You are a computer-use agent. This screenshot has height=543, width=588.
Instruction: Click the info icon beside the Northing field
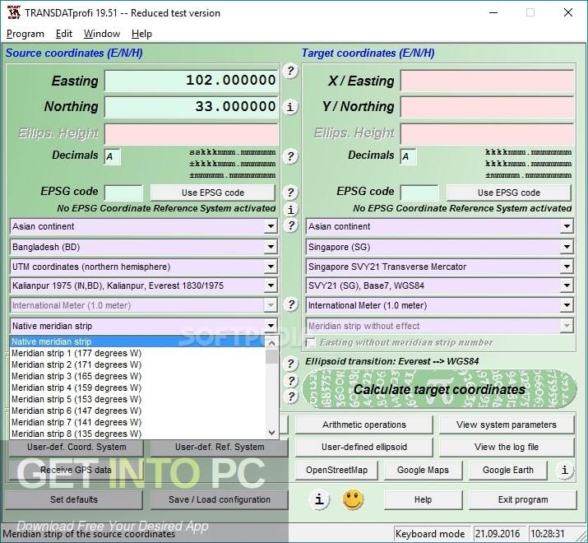(x=290, y=107)
